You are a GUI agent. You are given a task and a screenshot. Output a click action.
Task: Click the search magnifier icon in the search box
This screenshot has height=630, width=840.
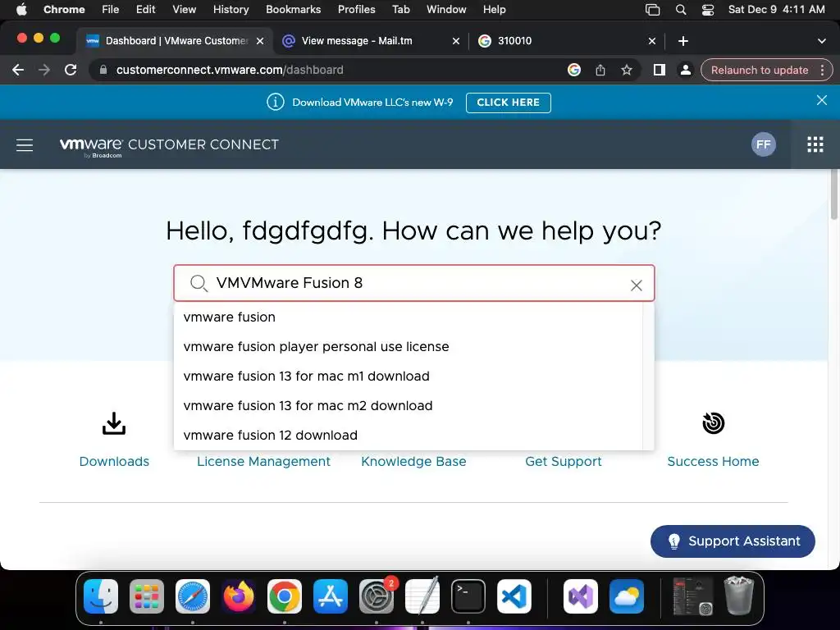click(199, 283)
